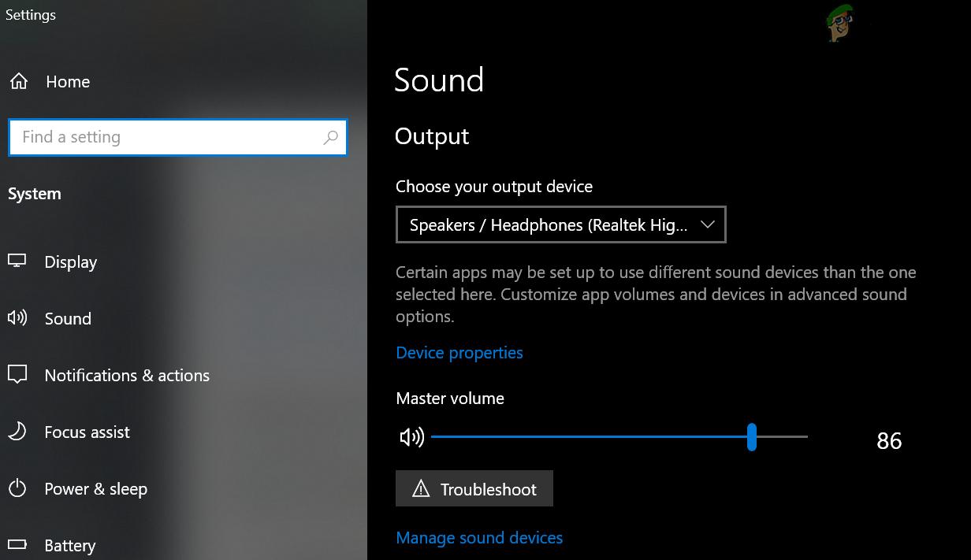The image size is (971, 560).
Task: Open Device properties link
Action: (x=459, y=353)
